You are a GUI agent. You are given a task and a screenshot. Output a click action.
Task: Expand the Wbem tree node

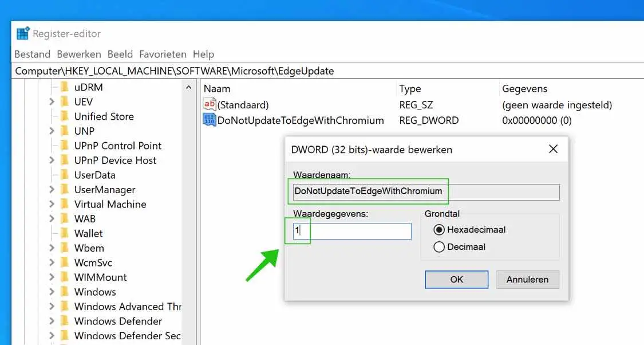(x=52, y=248)
